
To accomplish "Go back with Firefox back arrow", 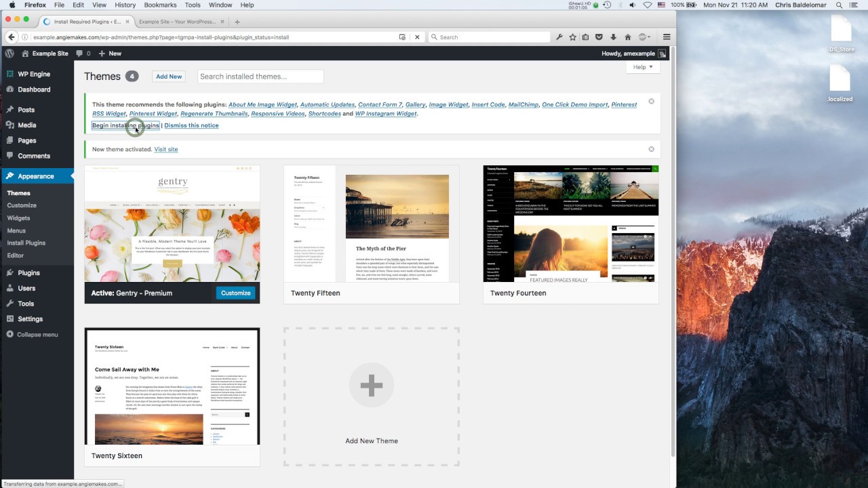I will [x=11, y=37].
